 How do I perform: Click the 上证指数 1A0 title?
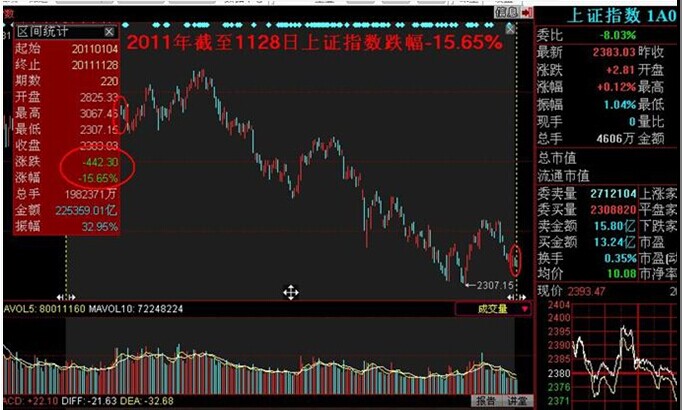(x=622, y=16)
